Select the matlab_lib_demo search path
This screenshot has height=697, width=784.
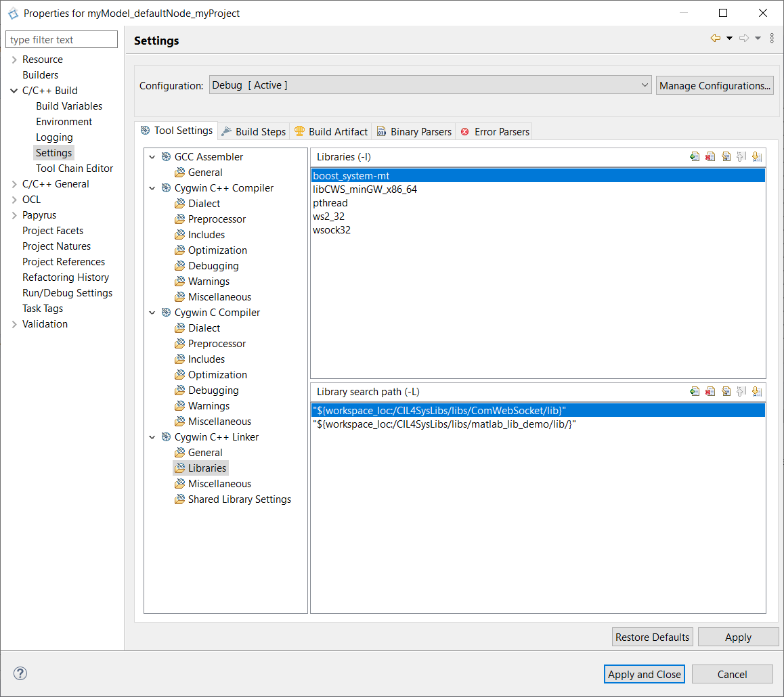(538, 424)
